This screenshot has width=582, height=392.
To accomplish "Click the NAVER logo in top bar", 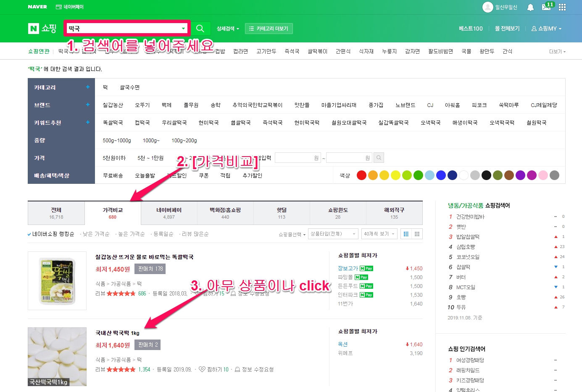I will 37,7.
